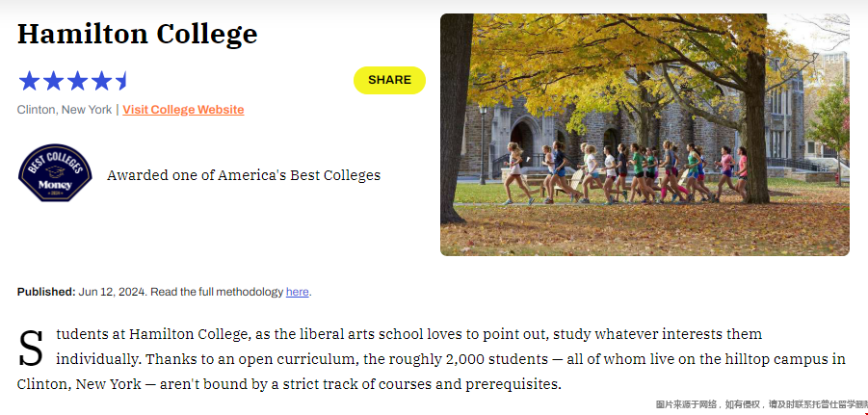The image size is (868, 415).
Task: Click the Hamilton College heading
Action: 138,34
